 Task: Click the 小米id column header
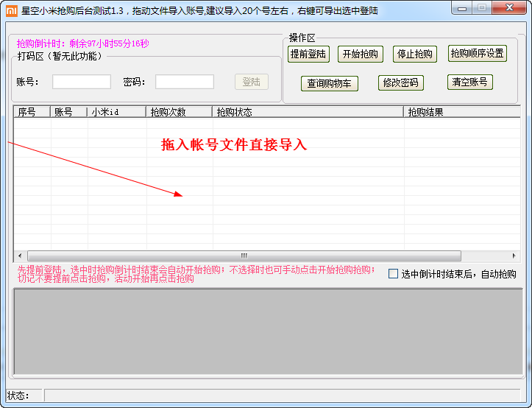pyautogui.click(x=116, y=112)
